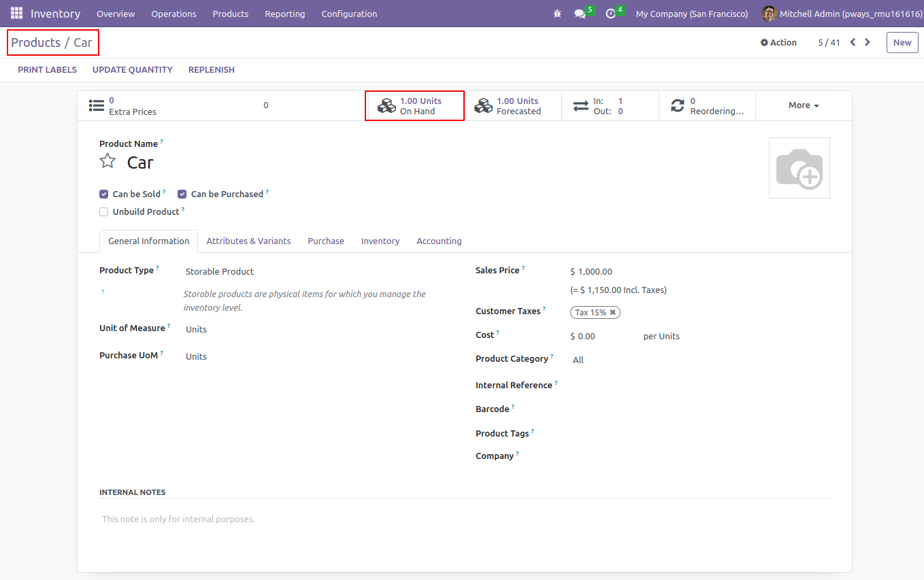Enable the Unbuild Product checkbox
This screenshot has height=580, width=924.
click(104, 211)
